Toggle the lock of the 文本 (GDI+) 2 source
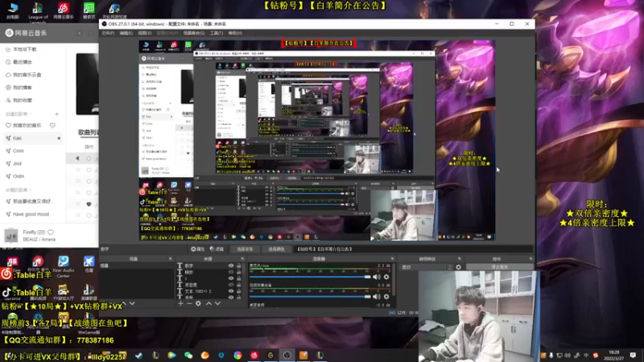644x362 pixels. [x=238, y=291]
